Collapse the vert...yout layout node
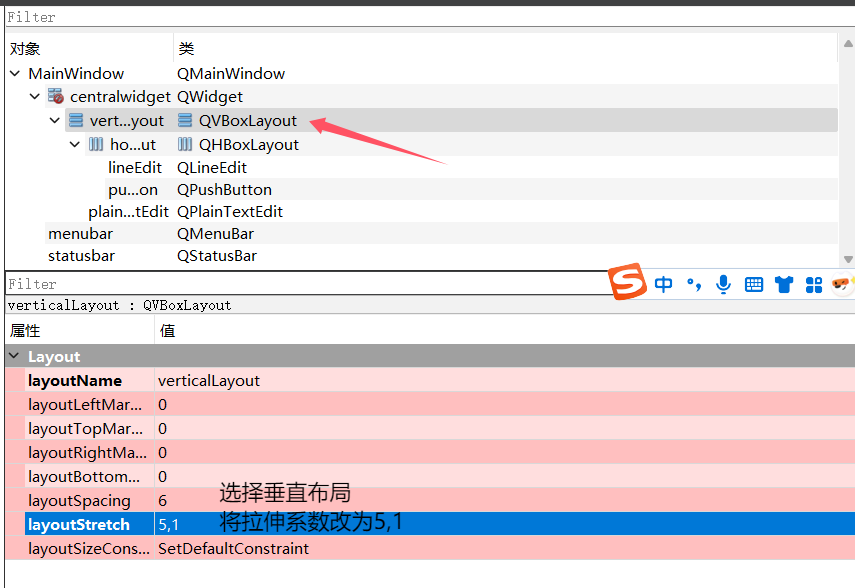The image size is (855, 588). point(55,120)
